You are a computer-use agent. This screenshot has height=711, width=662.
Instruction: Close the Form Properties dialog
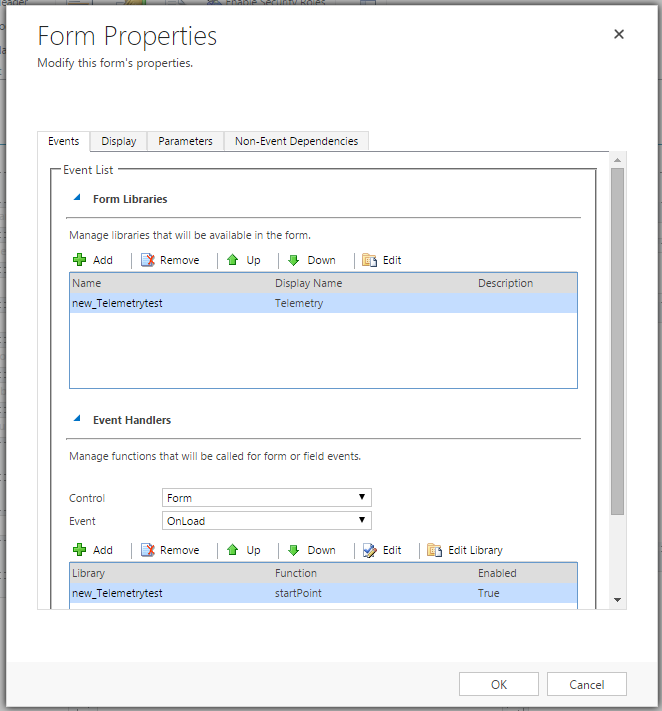[x=619, y=34]
